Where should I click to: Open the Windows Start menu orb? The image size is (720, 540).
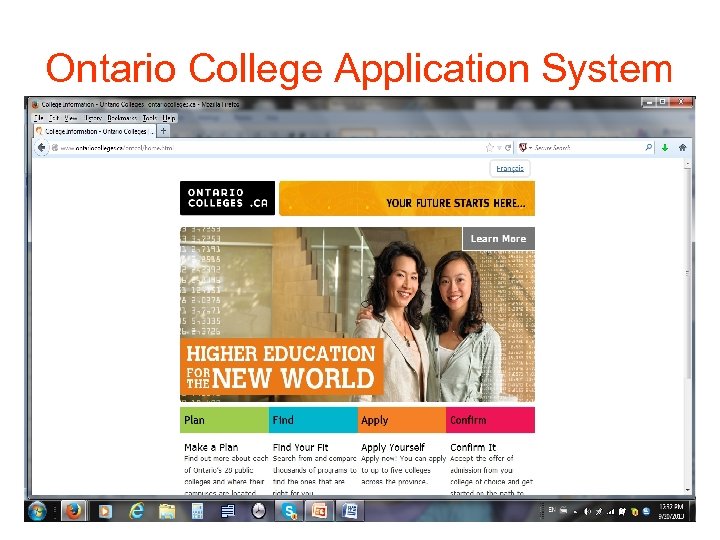pos(37,511)
